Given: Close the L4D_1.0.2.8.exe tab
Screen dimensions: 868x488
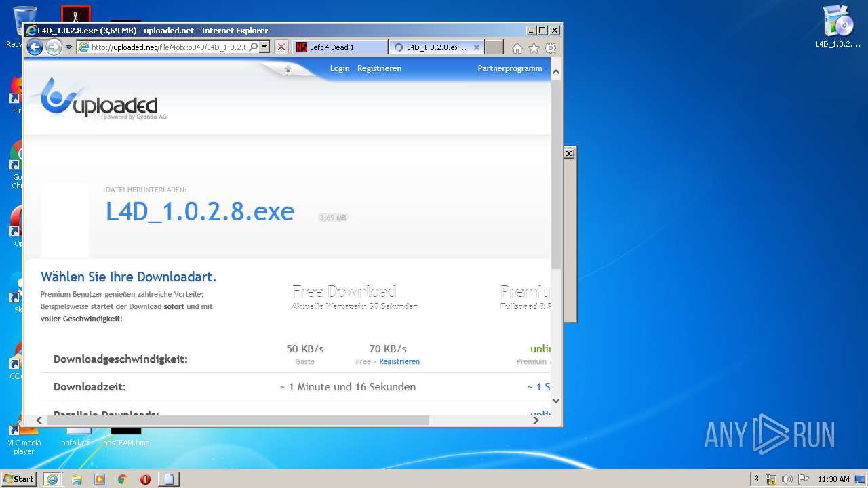Looking at the screenshot, I should pos(477,47).
